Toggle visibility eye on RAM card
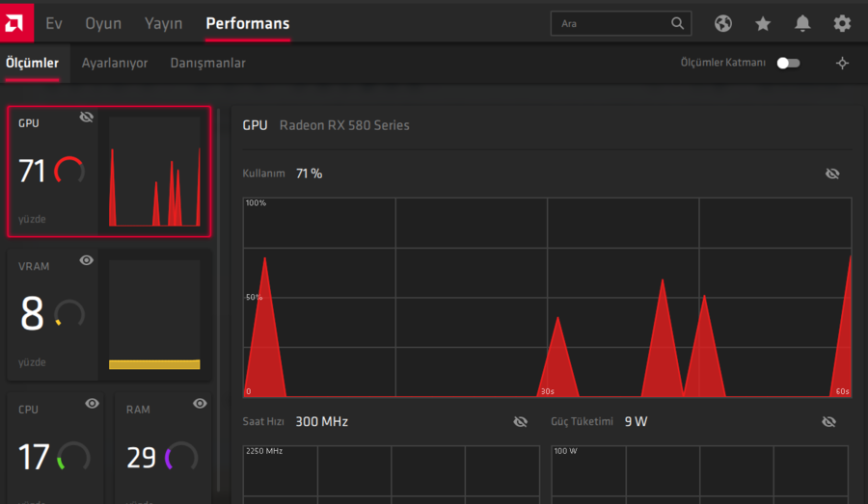 point(200,404)
